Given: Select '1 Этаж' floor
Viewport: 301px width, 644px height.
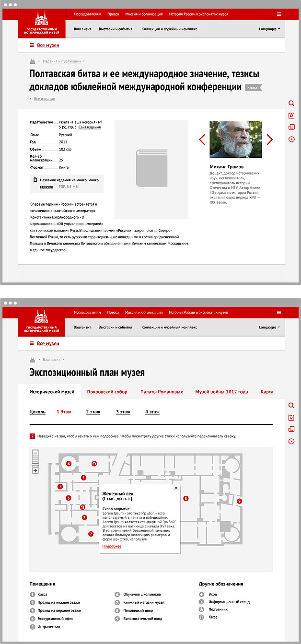Looking at the screenshot, I should click(64, 412).
